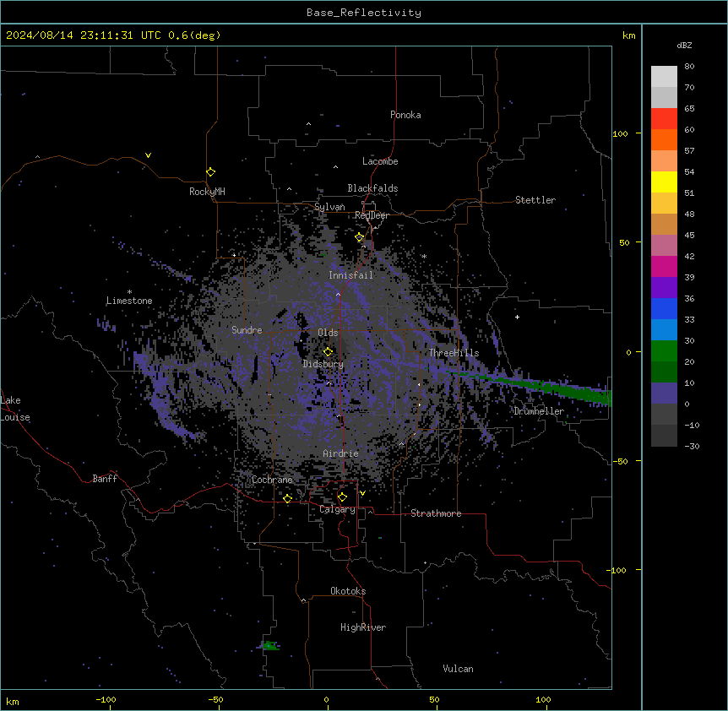Click the Base_Reflectivity title text
This screenshot has width=728, height=711.
[364, 13]
